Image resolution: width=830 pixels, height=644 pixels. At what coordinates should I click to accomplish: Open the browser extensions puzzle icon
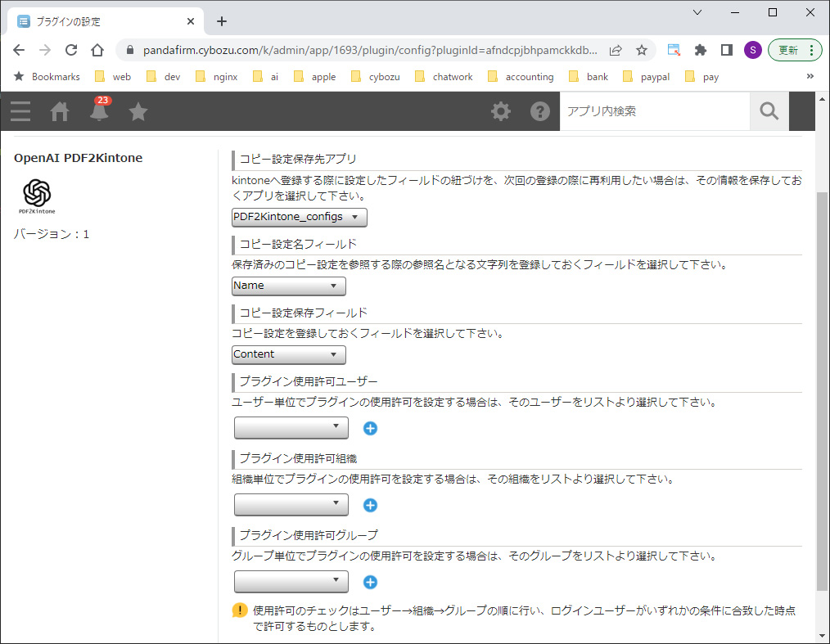701,50
